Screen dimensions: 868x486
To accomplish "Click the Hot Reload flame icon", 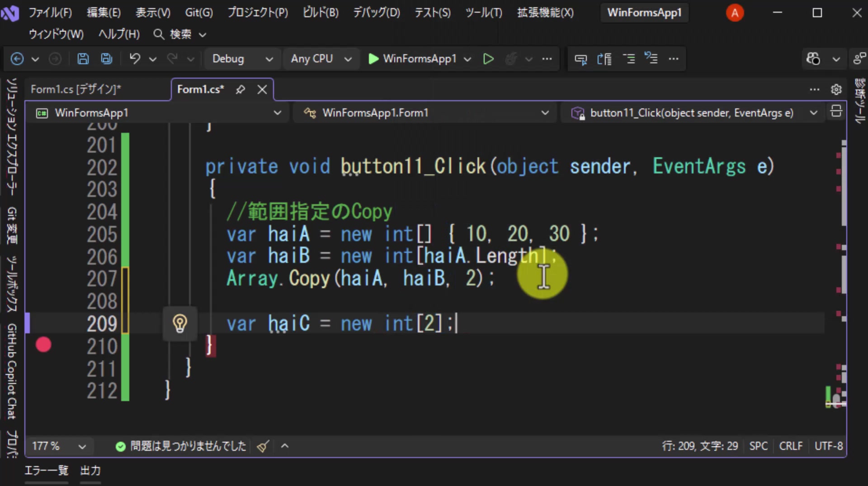I will coord(511,59).
